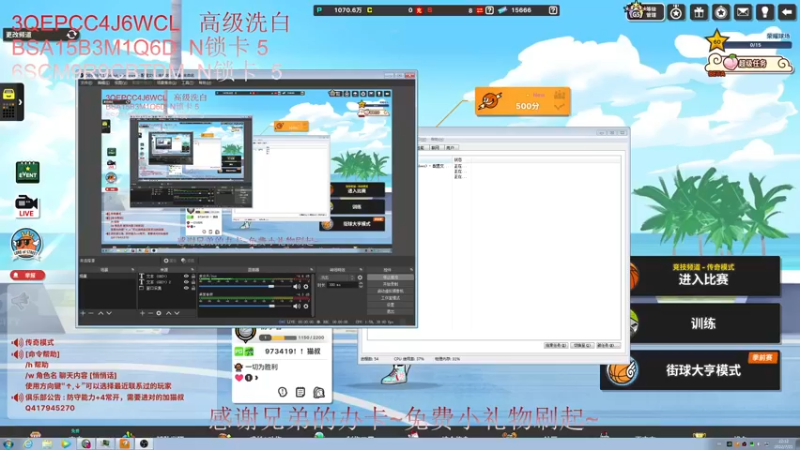Click the second button in the OBS controls panel
Screen dimensions: 800x450
coord(390,284)
